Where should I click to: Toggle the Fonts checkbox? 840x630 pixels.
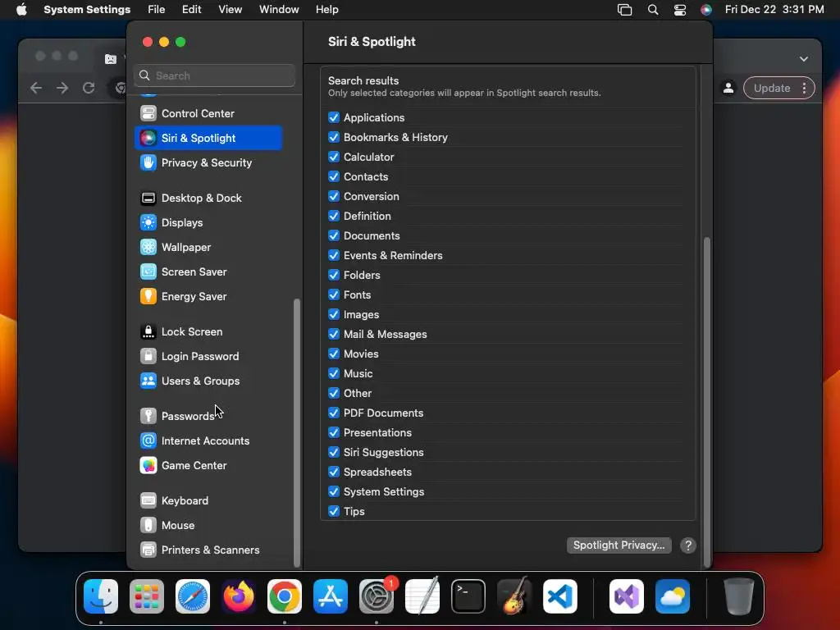tap(334, 294)
